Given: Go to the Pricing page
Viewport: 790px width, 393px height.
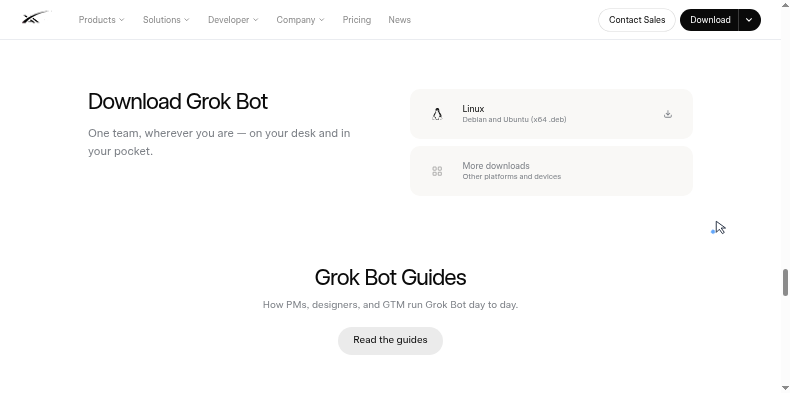Looking at the screenshot, I should (x=357, y=20).
